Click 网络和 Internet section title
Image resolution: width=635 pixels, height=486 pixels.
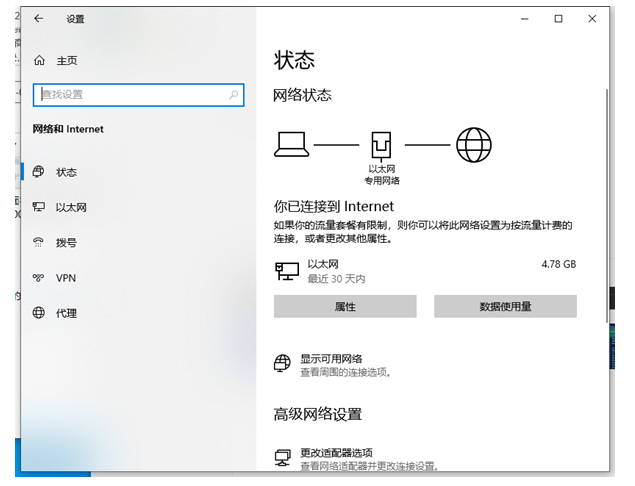[x=68, y=129]
